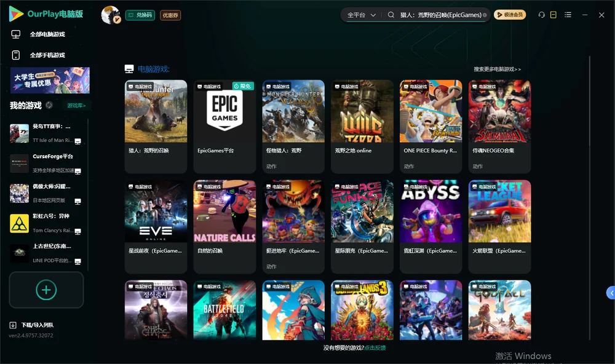Open the 火箭联盟 Rocket League card

pyautogui.click(x=499, y=226)
